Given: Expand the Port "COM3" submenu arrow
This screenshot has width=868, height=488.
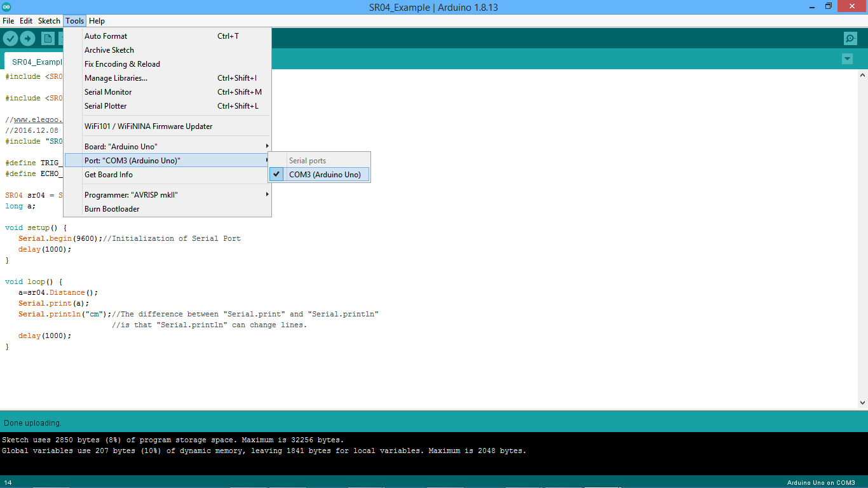Looking at the screenshot, I should coord(267,160).
